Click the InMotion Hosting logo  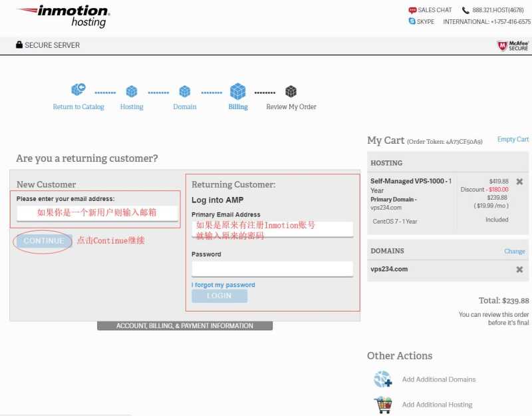64,16
